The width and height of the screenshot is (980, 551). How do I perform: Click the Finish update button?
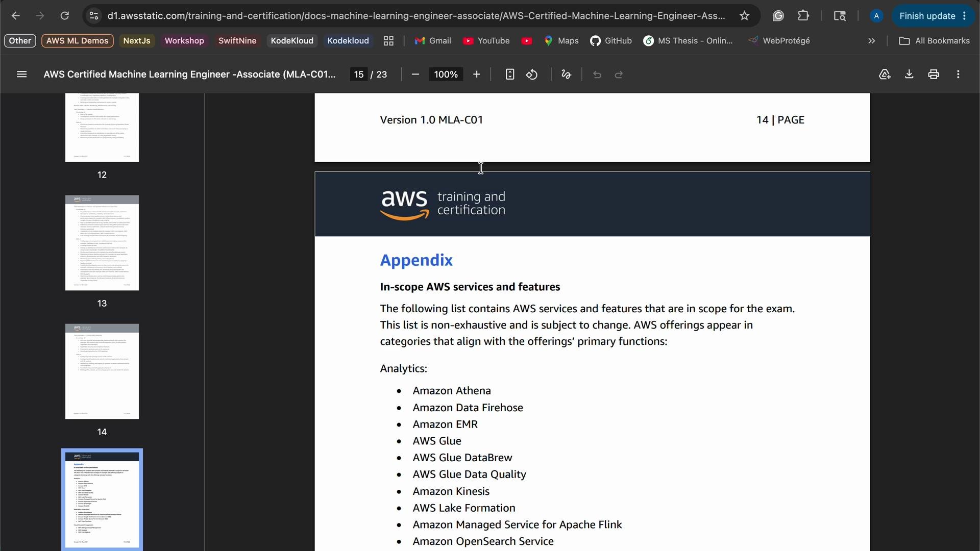pyautogui.click(x=933, y=16)
